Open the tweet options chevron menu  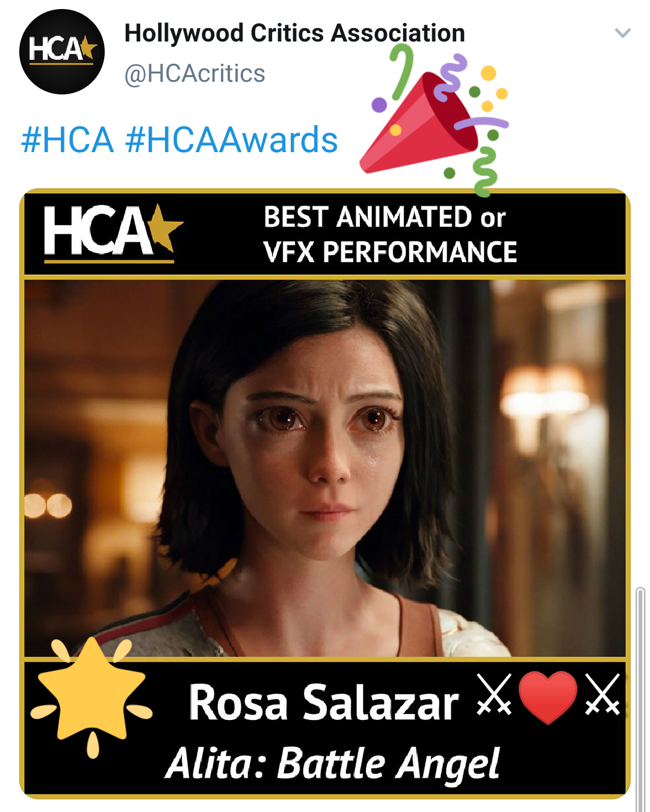click(623, 33)
